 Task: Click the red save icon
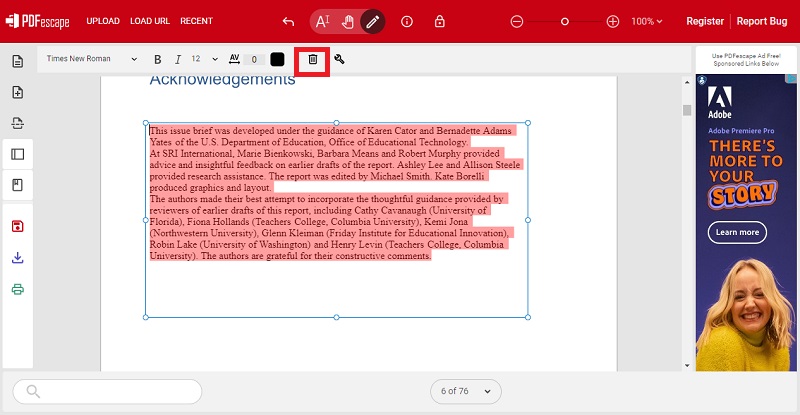click(17, 226)
